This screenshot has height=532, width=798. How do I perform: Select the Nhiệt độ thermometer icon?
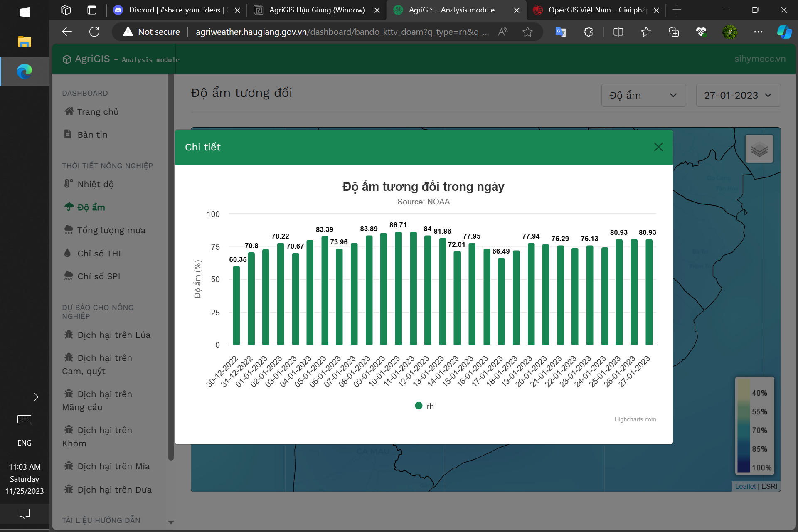pyautogui.click(x=69, y=184)
